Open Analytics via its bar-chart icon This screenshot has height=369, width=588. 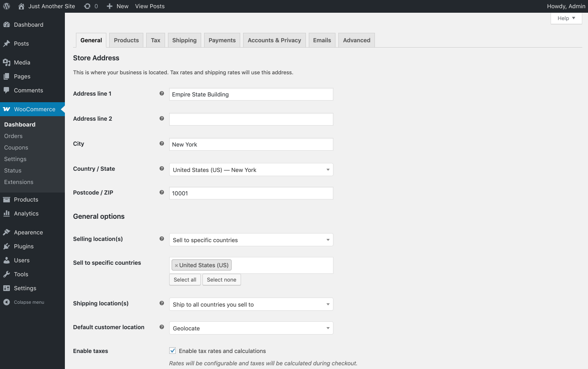pos(7,213)
